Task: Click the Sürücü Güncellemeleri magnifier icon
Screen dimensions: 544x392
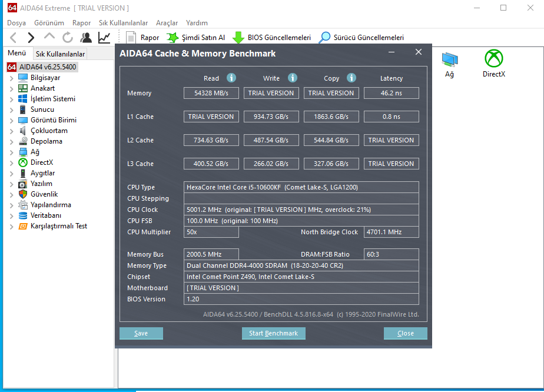Action: 325,38
